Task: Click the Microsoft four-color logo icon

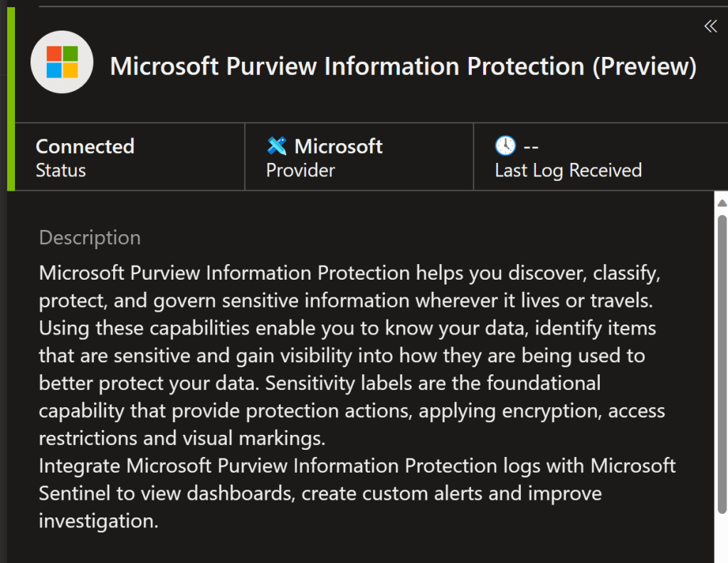Action: [x=62, y=63]
